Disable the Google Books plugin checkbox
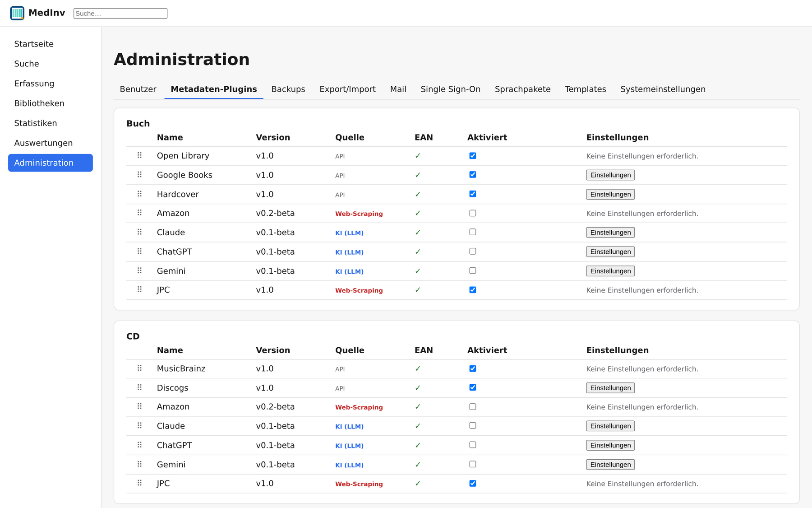Viewport: 812px width, 508px height. coord(473,175)
